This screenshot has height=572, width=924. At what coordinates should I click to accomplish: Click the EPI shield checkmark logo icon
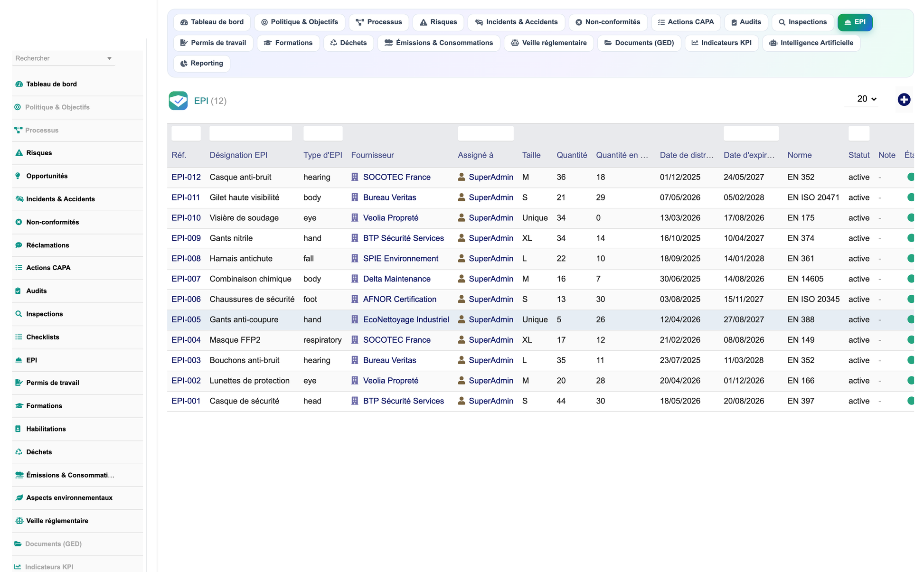(178, 101)
